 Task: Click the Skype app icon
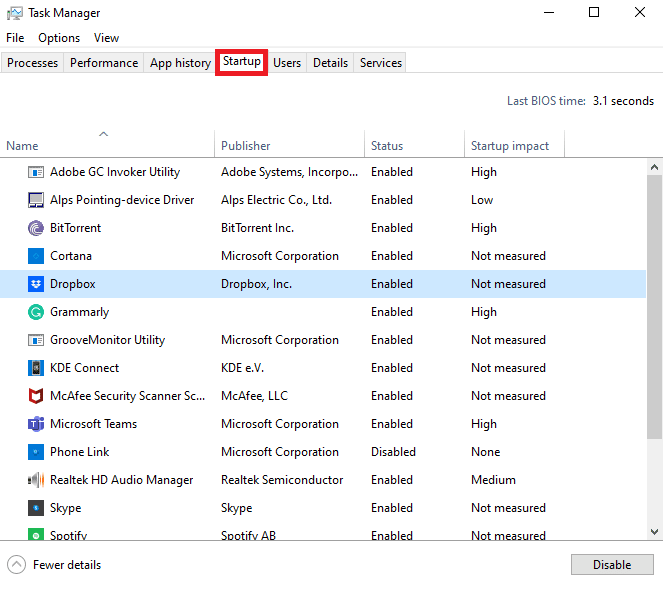(x=36, y=508)
